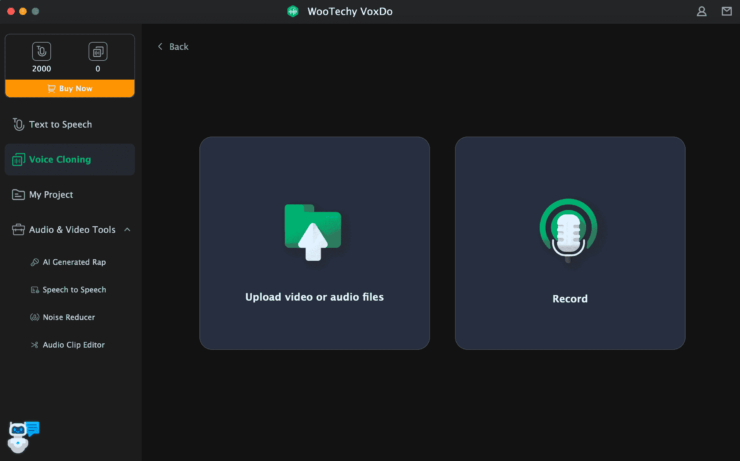Image resolution: width=740 pixels, height=461 pixels.
Task: Open the AI Generated Rap tool
Action: (x=73, y=262)
